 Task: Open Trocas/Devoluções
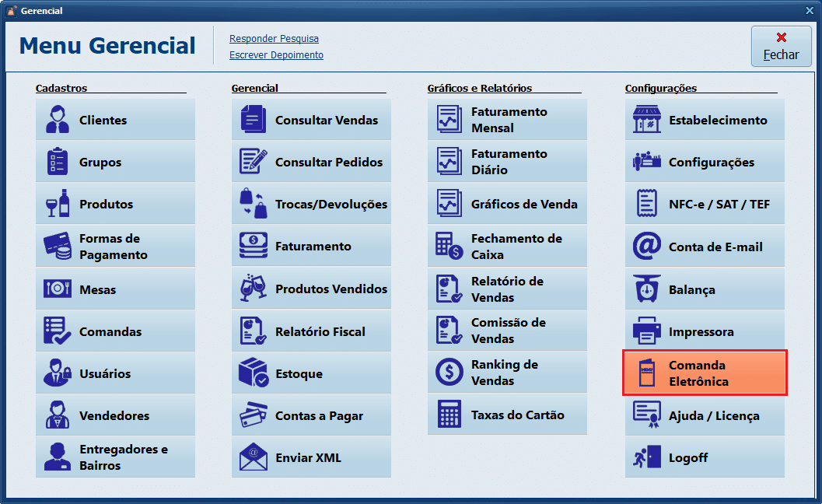[311, 205]
